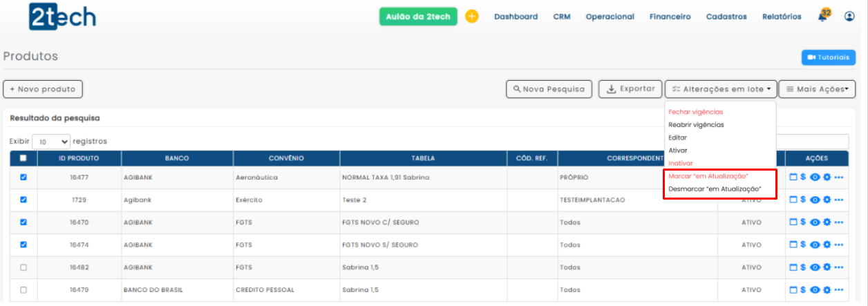Open the user profile icon
Viewport: 868px width, 306px height.
pos(849,17)
